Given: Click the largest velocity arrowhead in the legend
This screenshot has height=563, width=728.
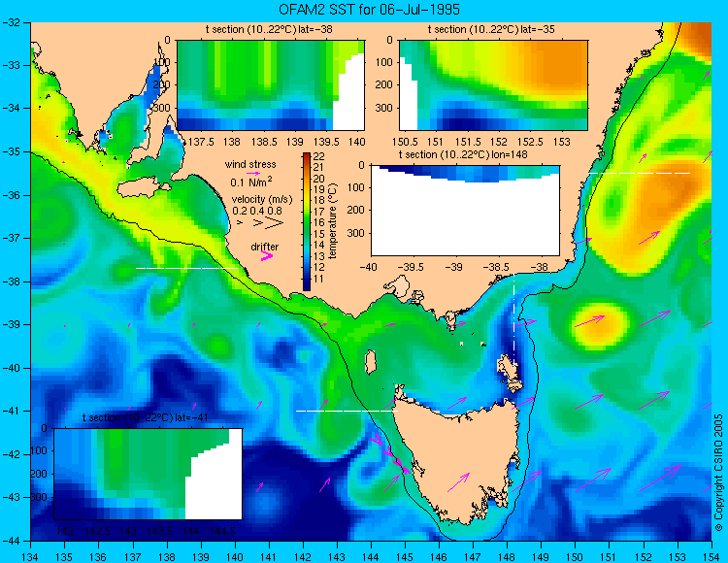Looking at the screenshot, I should [x=275, y=223].
